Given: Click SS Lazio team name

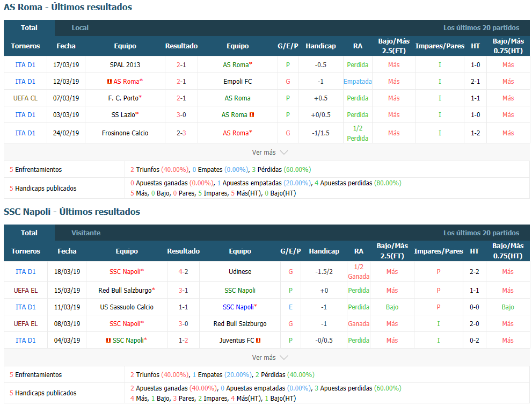Looking at the screenshot, I should (123, 115).
